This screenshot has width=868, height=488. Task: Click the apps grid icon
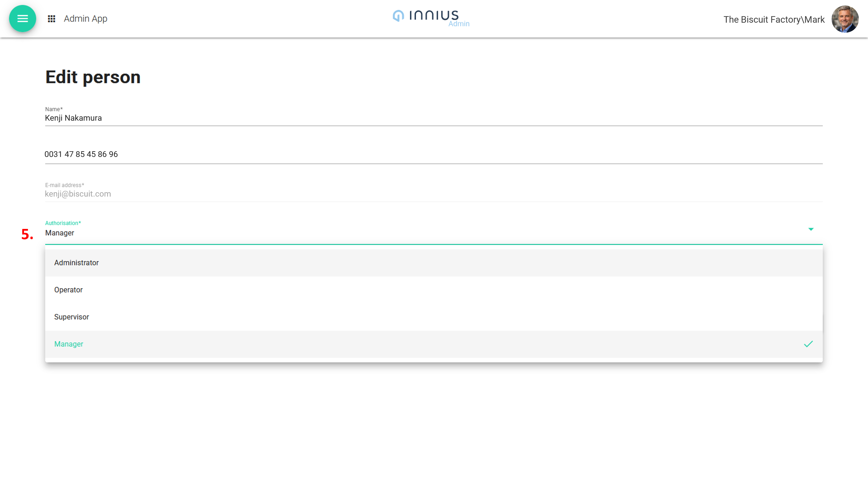point(51,19)
